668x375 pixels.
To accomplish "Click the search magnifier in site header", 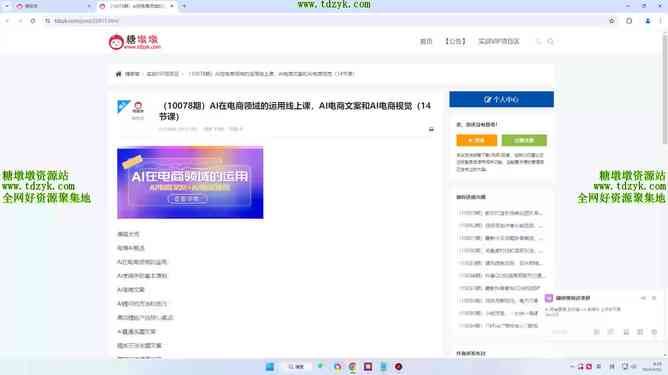I will 550,41.
